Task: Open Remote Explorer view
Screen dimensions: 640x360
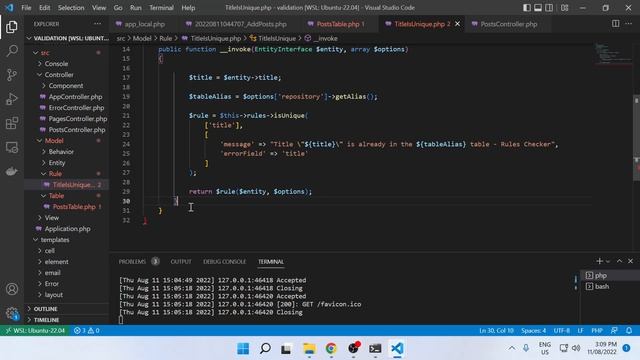Action: pos(12,147)
